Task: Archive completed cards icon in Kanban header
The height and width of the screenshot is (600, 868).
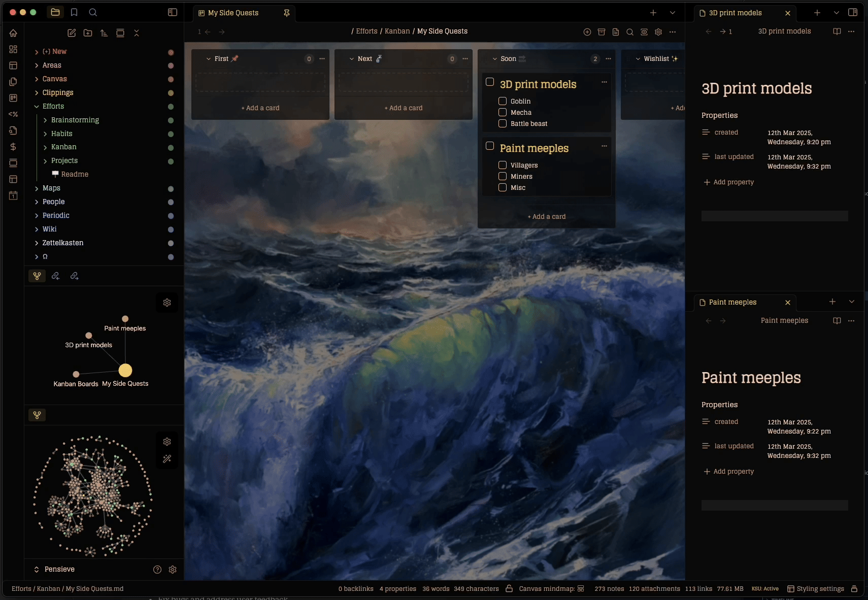Action: [602, 31]
